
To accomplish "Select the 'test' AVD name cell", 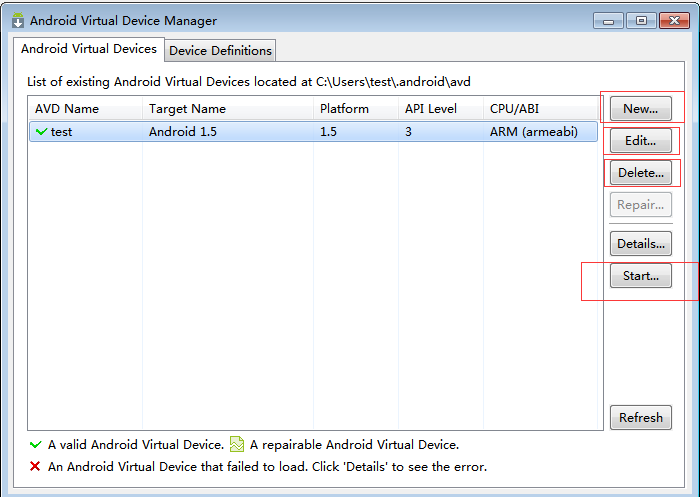I will (61, 132).
